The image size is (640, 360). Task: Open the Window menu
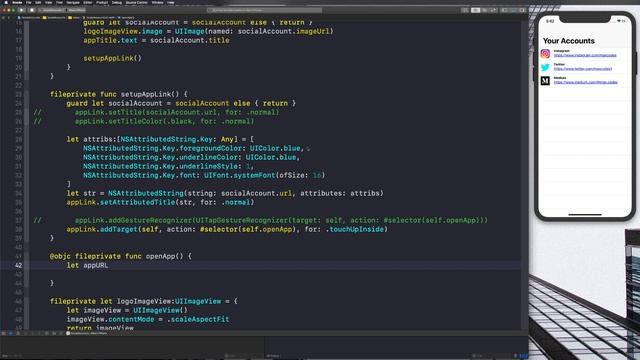tap(158, 2)
